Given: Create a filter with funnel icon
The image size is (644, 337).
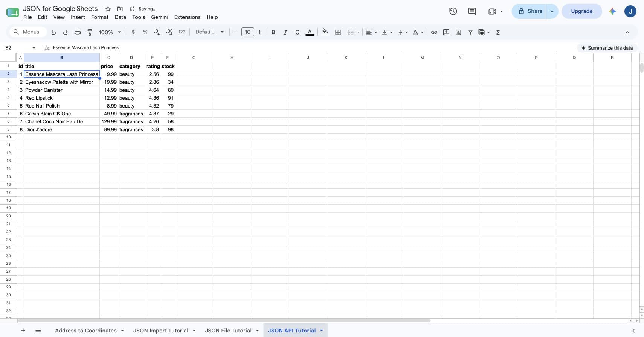Looking at the screenshot, I should [470, 32].
